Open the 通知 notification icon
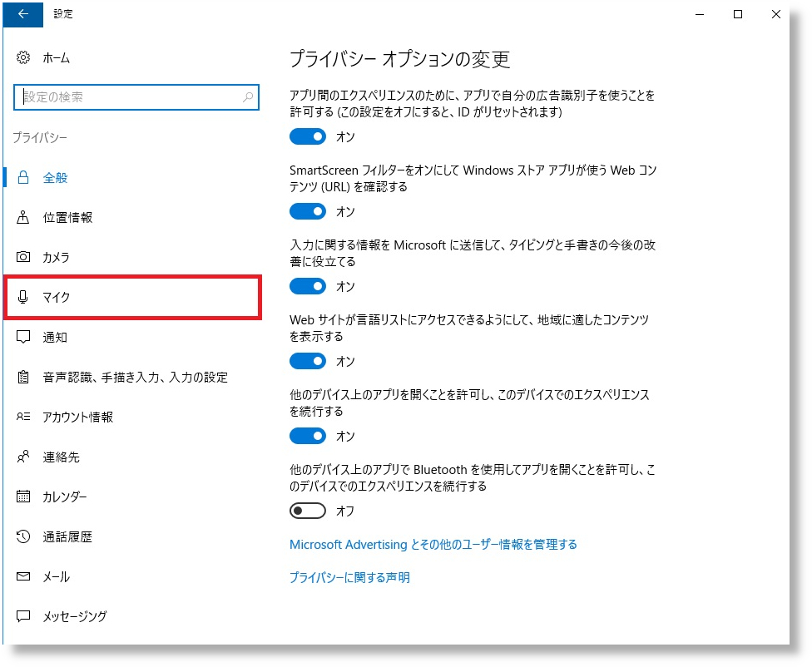812x667 pixels. (23, 338)
